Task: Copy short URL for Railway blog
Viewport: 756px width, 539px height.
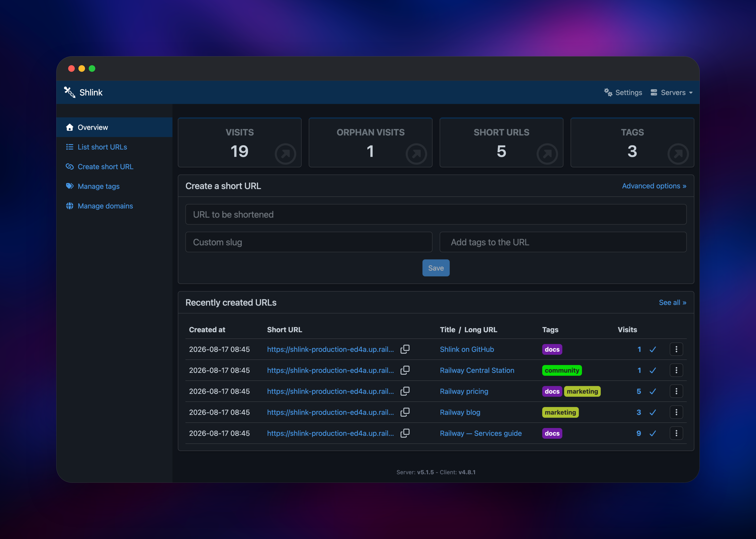Action: (405, 412)
